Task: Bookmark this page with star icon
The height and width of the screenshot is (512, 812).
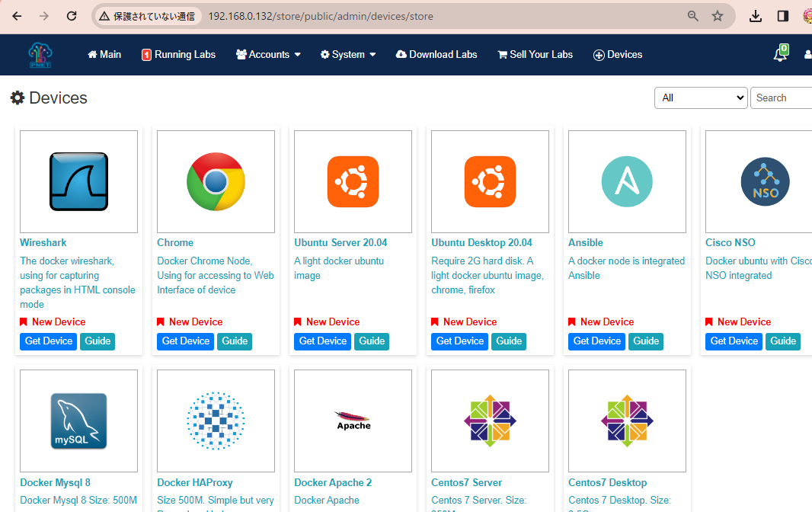Action: click(x=718, y=16)
